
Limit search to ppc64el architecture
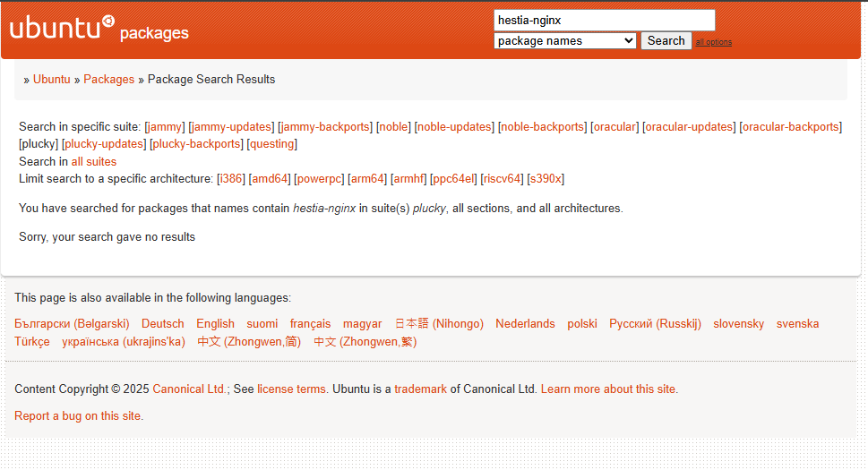coord(453,179)
